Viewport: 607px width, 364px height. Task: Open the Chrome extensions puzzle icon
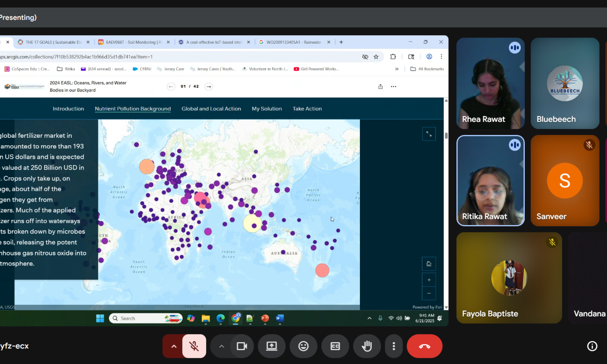pyautogui.click(x=393, y=57)
